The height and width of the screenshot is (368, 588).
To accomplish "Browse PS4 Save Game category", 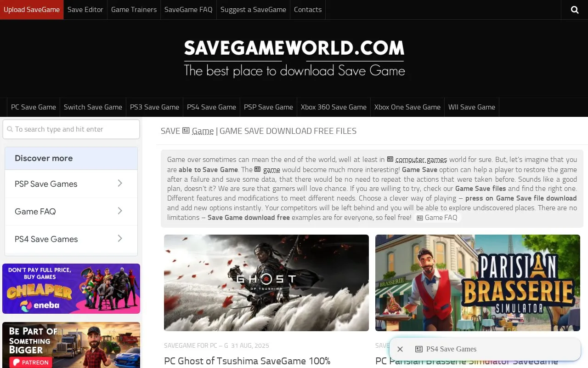I will pyautogui.click(x=211, y=107).
